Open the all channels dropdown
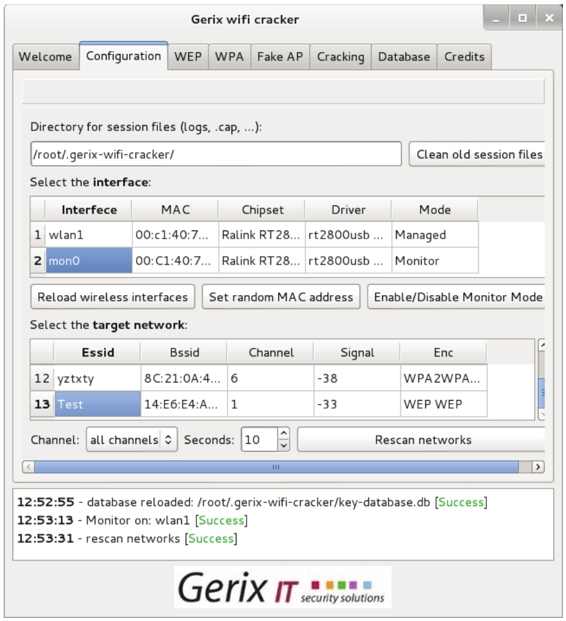 pyautogui.click(x=131, y=440)
